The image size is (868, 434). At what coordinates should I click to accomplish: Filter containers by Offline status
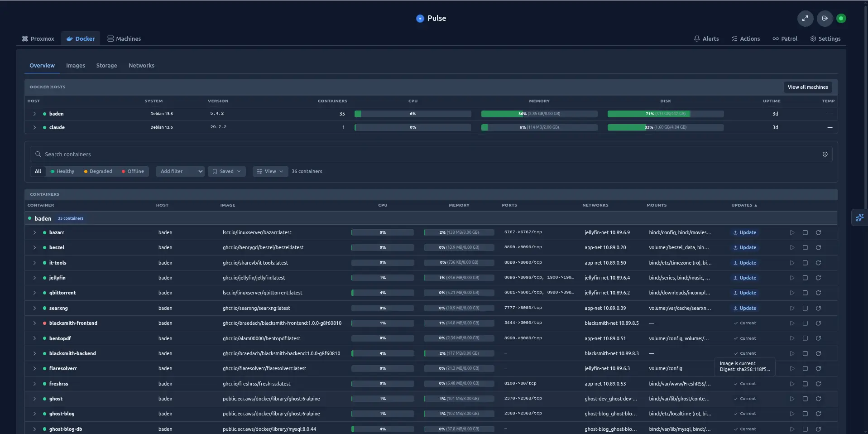(x=133, y=171)
